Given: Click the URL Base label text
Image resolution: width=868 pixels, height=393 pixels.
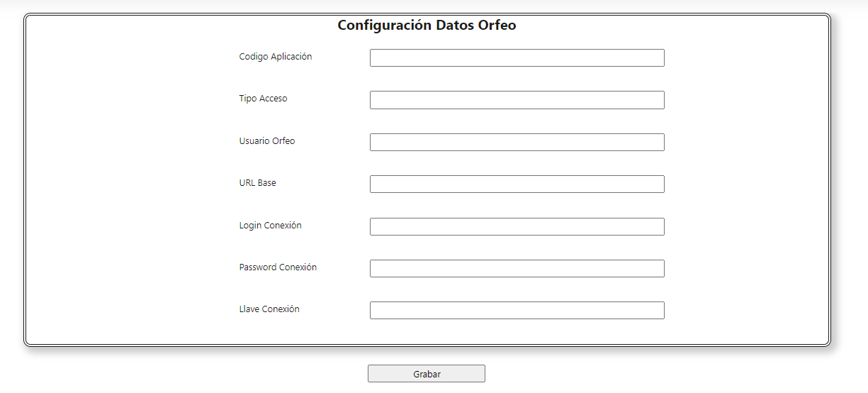Looking at the screenshot, I should 257,183.
